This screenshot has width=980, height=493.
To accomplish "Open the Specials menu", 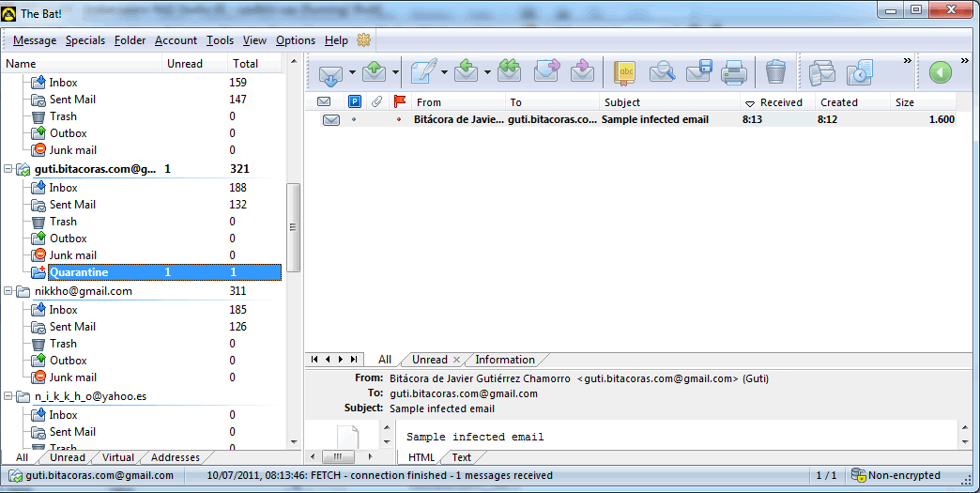I will pyautogui.click(x=85, y=40).
